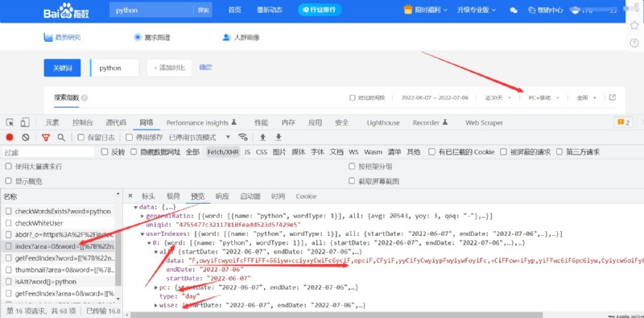644x318 pixels.
Task: Open the PC+移动 dropdown
Action: pyautogui.click(x=543, y=97)
